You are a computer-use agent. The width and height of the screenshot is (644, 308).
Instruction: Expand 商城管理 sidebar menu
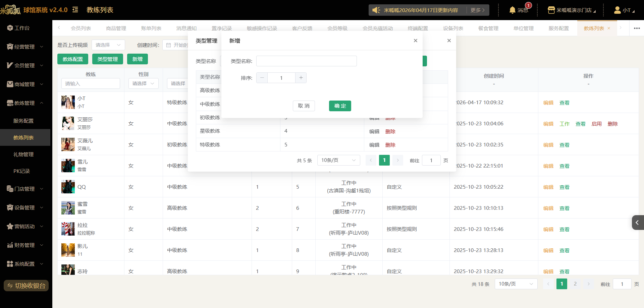tap(25, 84)
